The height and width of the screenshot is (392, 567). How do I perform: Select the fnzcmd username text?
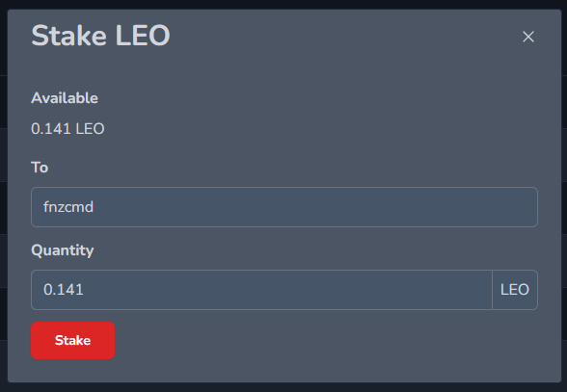point(68,207)
